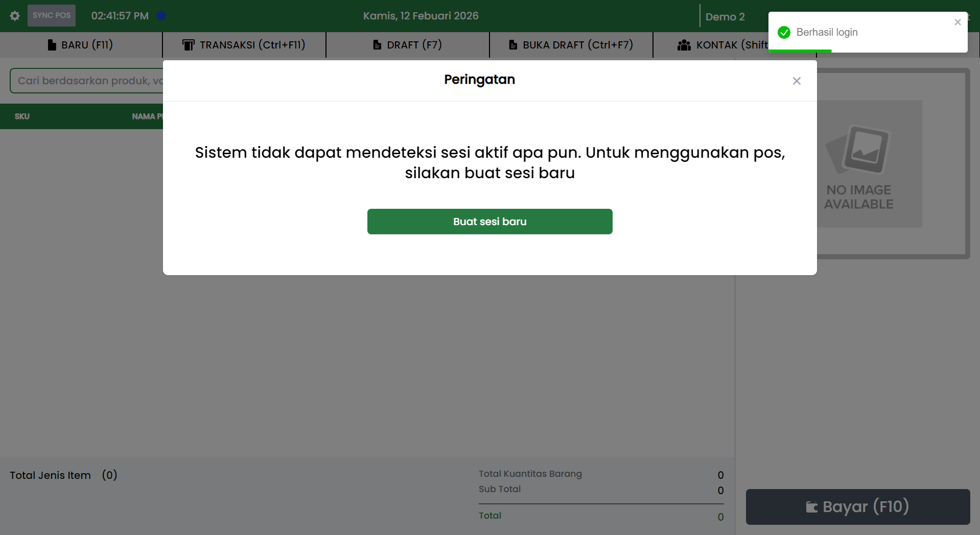The width and height of the screenshot is (980, 535).
Task: Click the document icon beside BUKA DRAFT
Action: 513,45
